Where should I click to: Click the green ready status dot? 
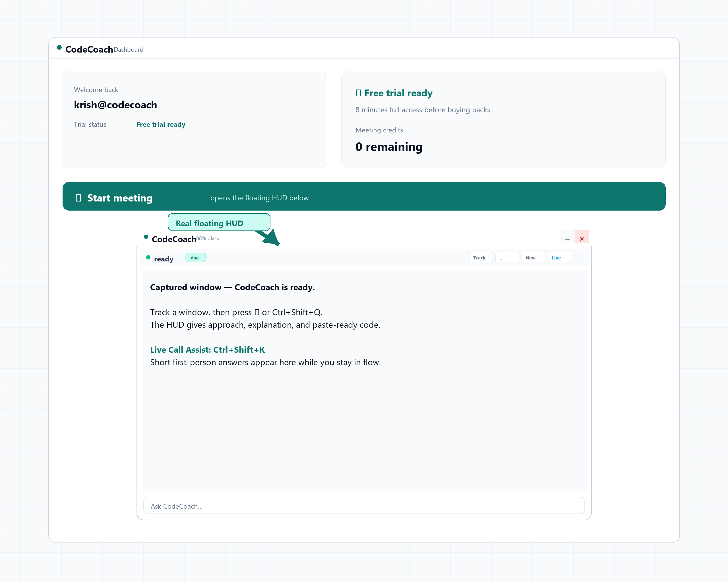click(x=148, y=257)
